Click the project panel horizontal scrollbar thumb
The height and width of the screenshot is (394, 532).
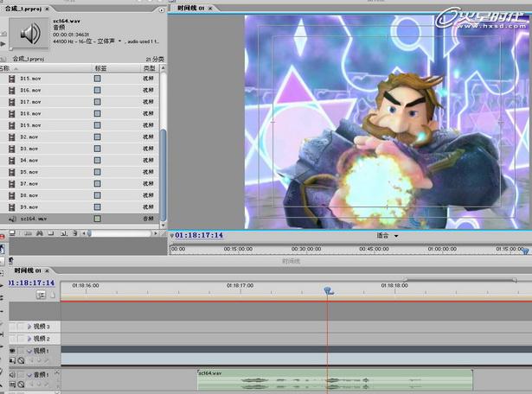(x=90, y=233)
